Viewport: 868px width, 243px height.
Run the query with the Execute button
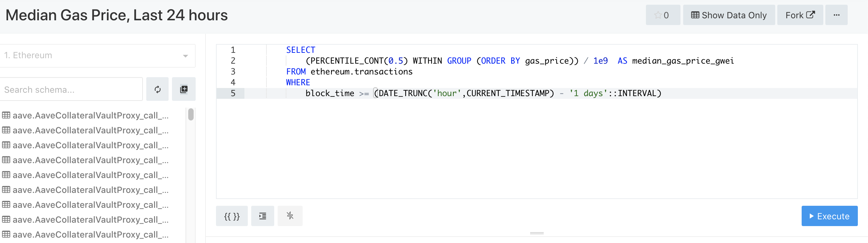coord(829,216)
